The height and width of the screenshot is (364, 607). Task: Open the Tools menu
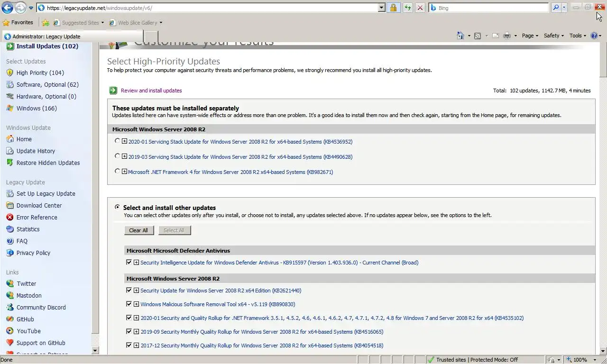[578, 36]
